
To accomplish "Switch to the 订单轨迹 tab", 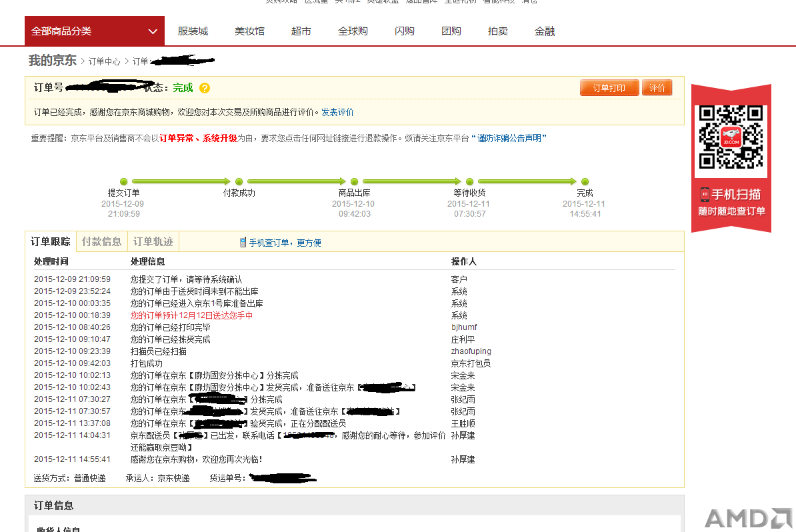I will coord(153,241).
